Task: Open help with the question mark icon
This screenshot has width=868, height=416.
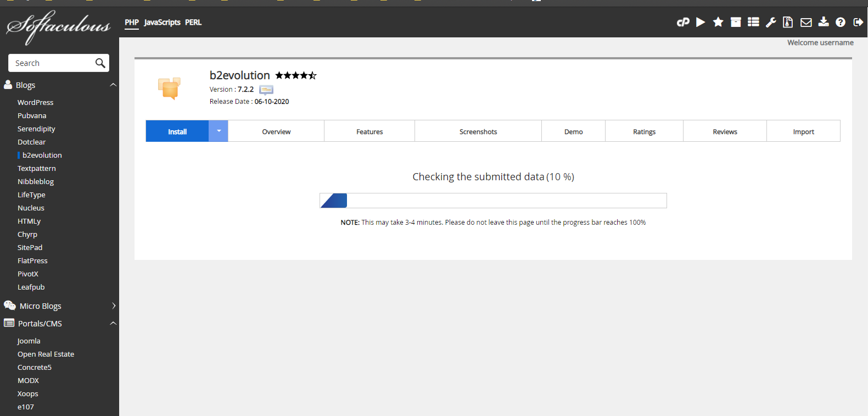Action: click(x=841, y=22)
